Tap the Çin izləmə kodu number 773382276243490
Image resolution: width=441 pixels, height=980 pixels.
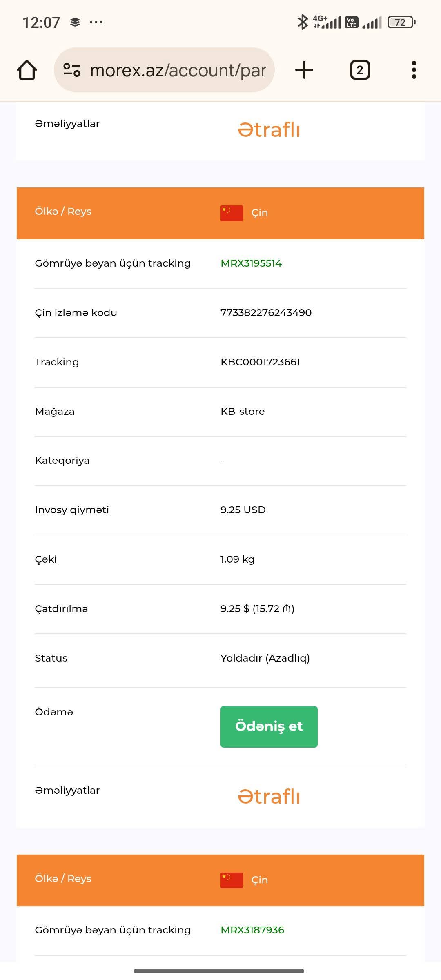coord(266,313)
